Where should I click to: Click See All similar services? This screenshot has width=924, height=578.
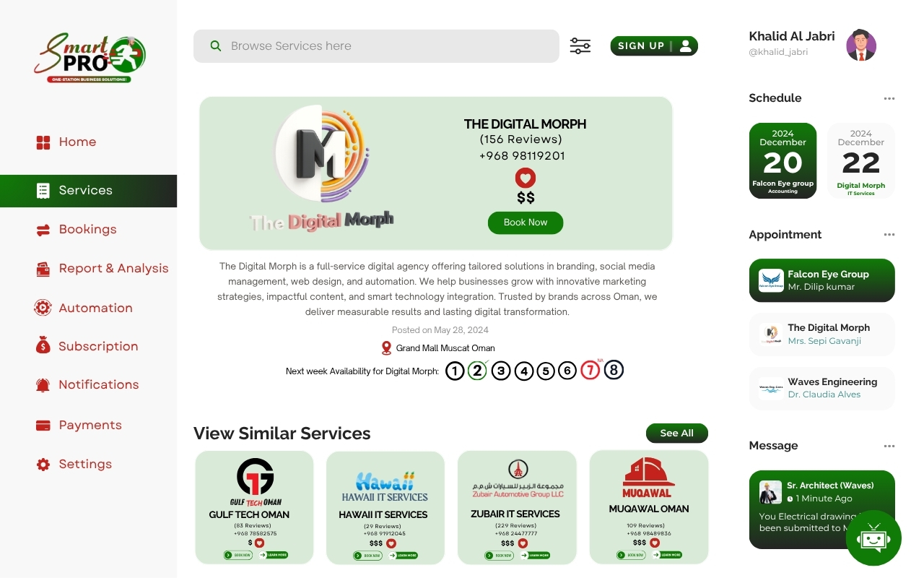click(677, 433)
